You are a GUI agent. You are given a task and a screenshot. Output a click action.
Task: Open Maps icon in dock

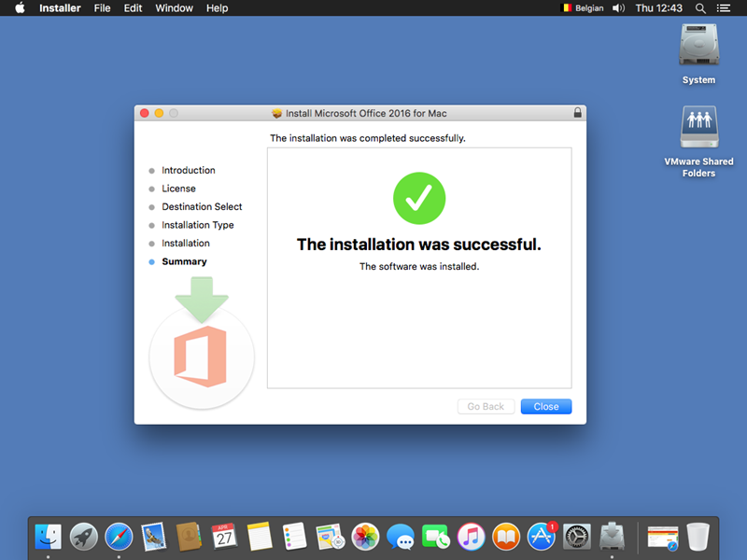pyautogui.click(x=331, y=537)
